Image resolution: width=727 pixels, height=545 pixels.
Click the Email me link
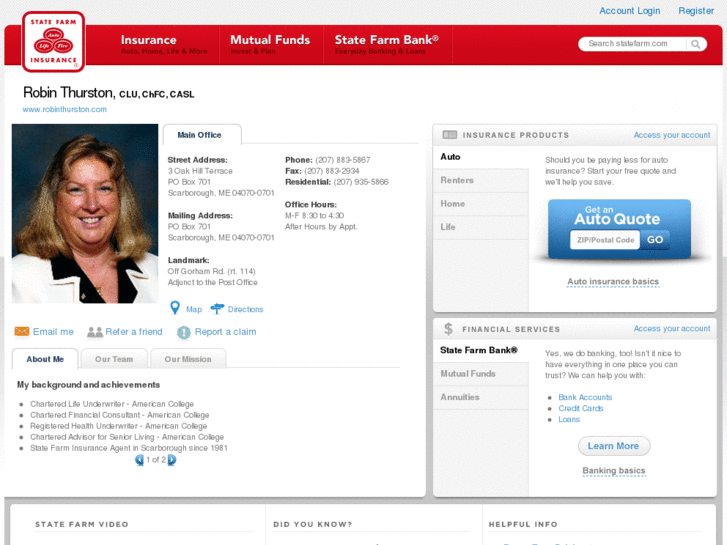53,332
